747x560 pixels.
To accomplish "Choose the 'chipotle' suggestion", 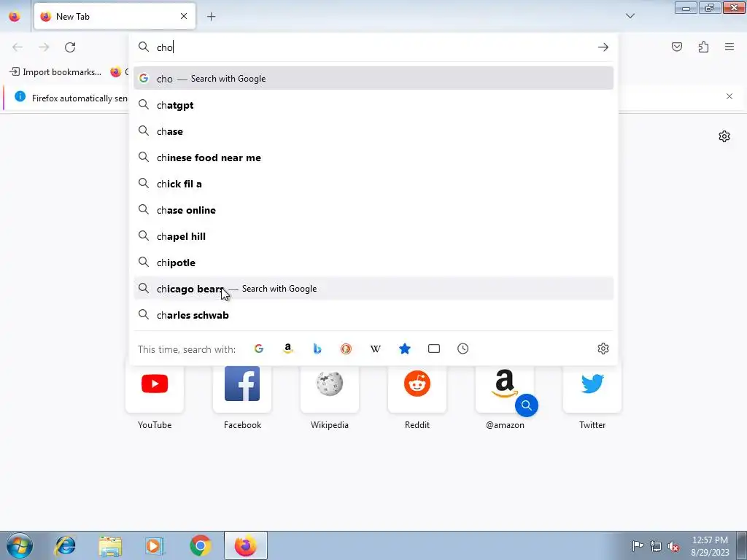I will [x=373, y=262].
